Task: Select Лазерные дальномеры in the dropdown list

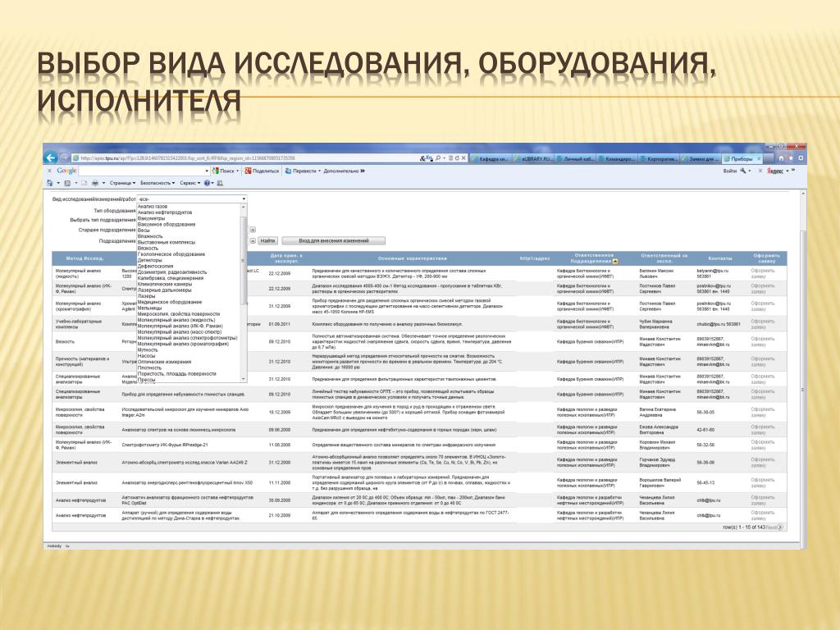Action: (x=164, y=290)
